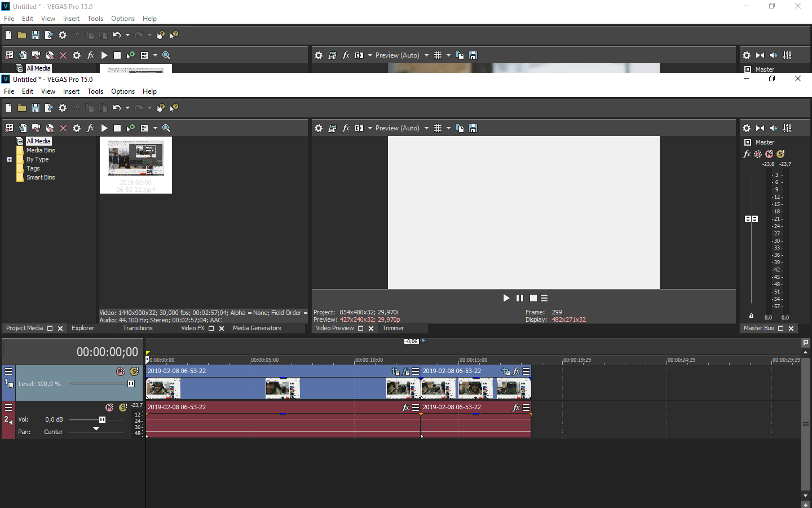
Task: Stop the video preview playback
Action: point(533,298)
